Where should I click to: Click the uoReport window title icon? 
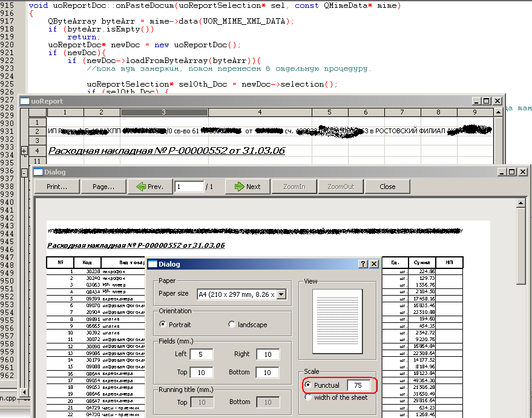(25, 101)
